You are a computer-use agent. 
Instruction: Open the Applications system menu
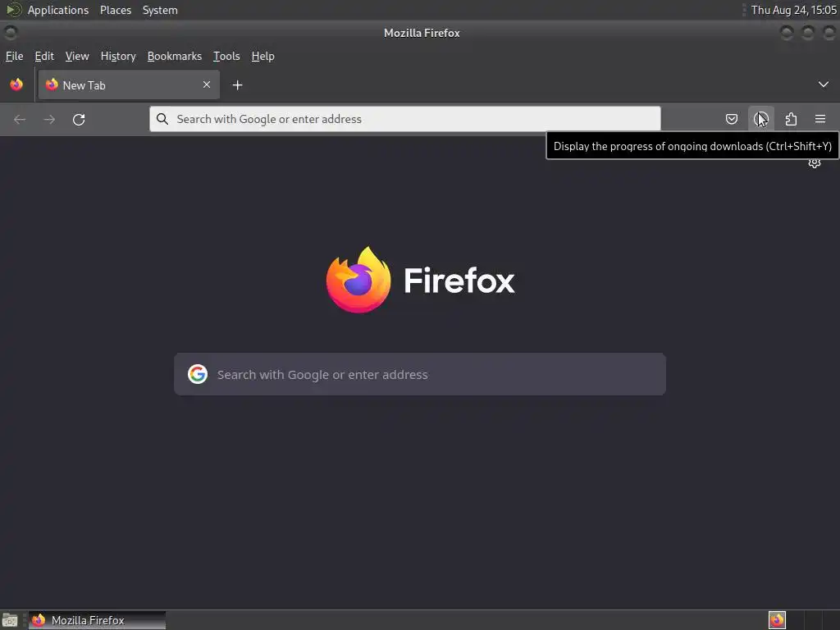click(58, 10)
